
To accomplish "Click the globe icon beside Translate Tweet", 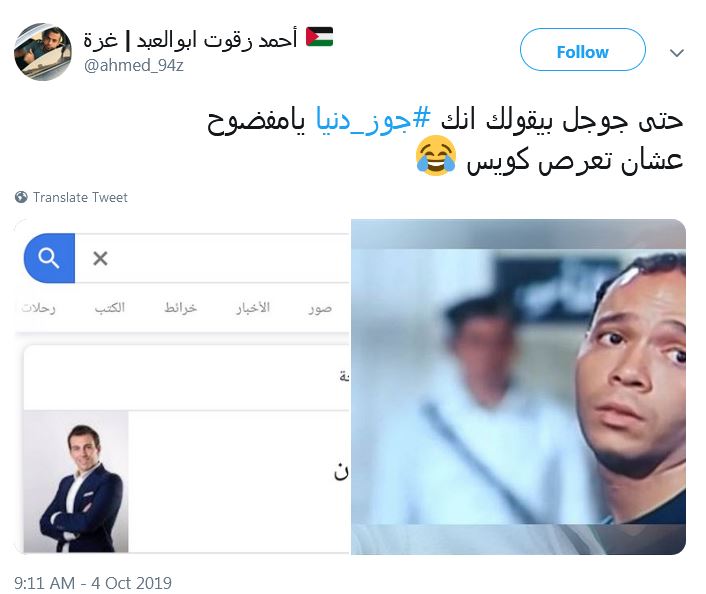I will tap(21, 197).
